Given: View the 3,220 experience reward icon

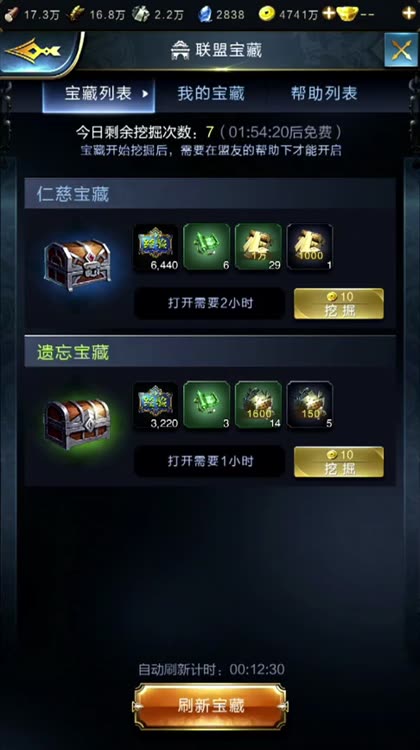Looking at the screenshot, I should [x=155, y=405].
